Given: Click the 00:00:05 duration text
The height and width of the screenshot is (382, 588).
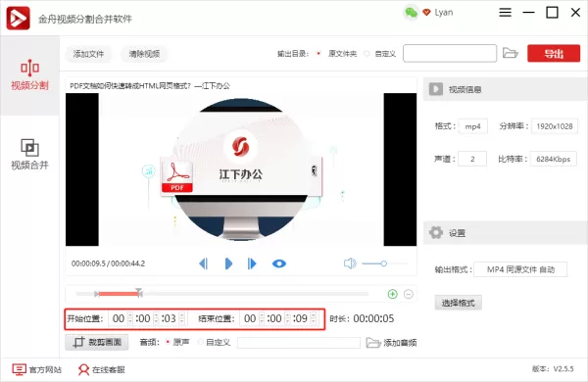Looking at the screenshot, I should [x=373, y=318].
